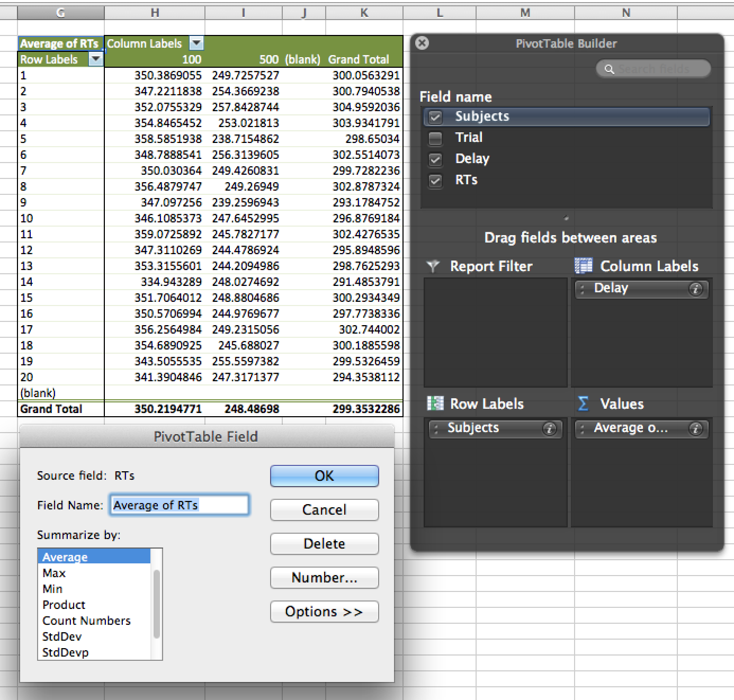Open the Number... format button
Viewport: 734px width, 700px height.
(324, 577)
